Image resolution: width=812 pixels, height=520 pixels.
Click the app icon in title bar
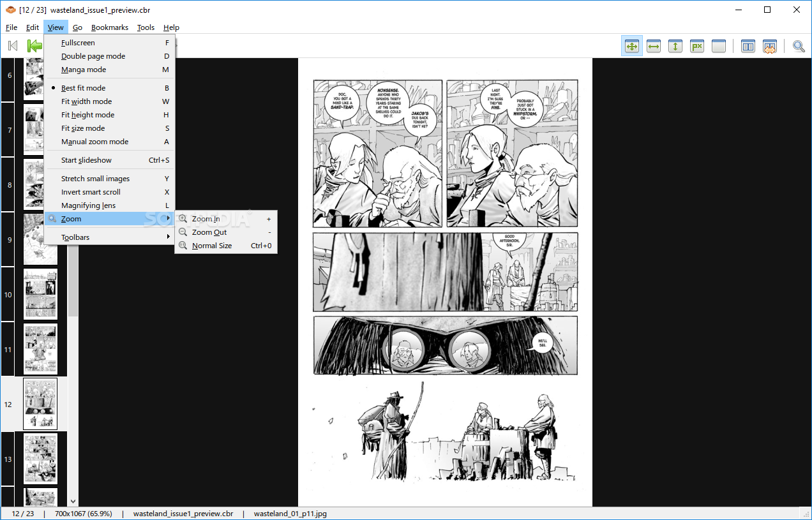click(x=10, y=10)
